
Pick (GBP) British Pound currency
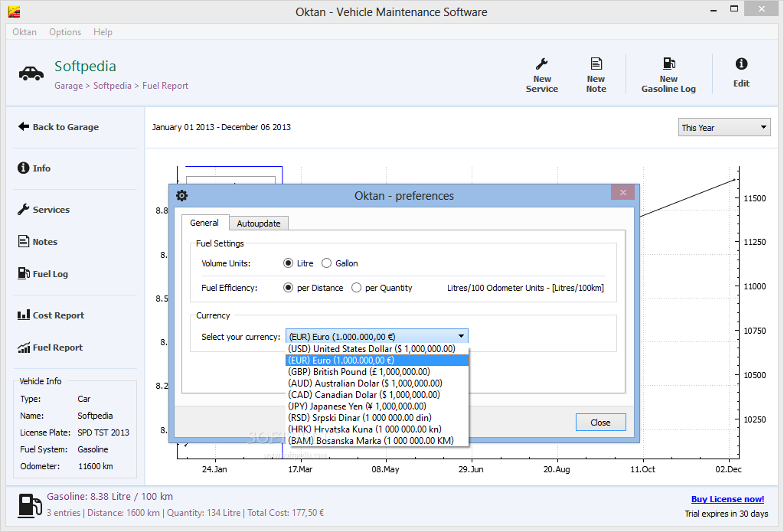(x=377, y=371)
